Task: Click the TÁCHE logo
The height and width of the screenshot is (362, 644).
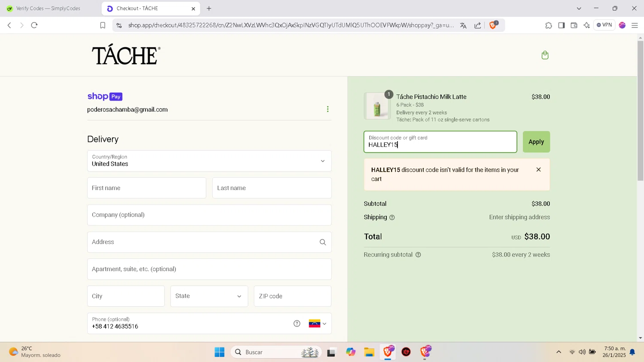Action: [126, 55]
